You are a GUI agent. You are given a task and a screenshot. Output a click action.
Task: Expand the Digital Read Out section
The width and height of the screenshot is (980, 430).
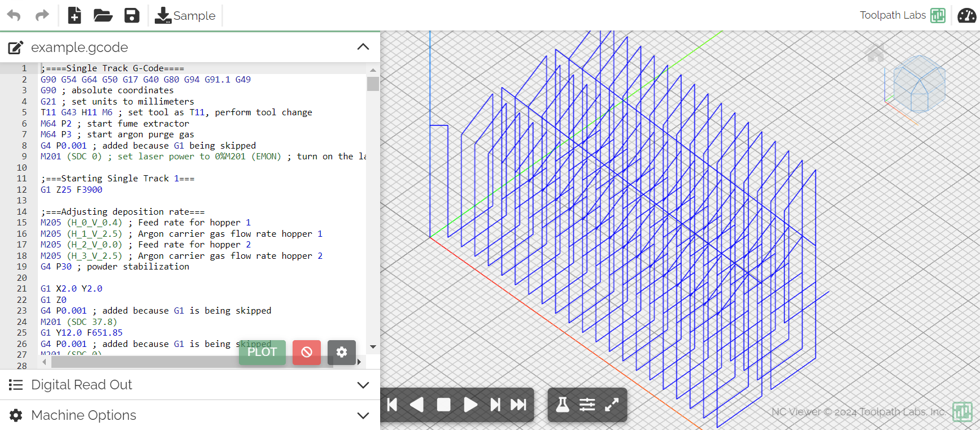pos(363,385)
